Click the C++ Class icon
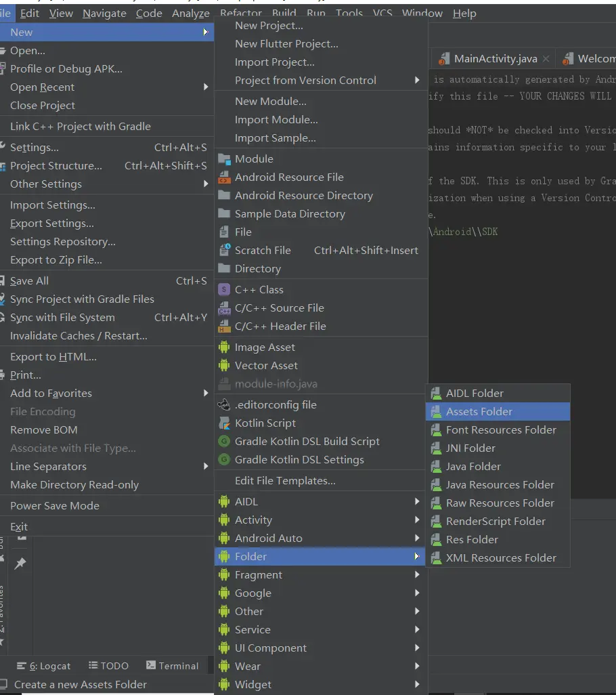 pyautogui.click(x=225, y=289)
